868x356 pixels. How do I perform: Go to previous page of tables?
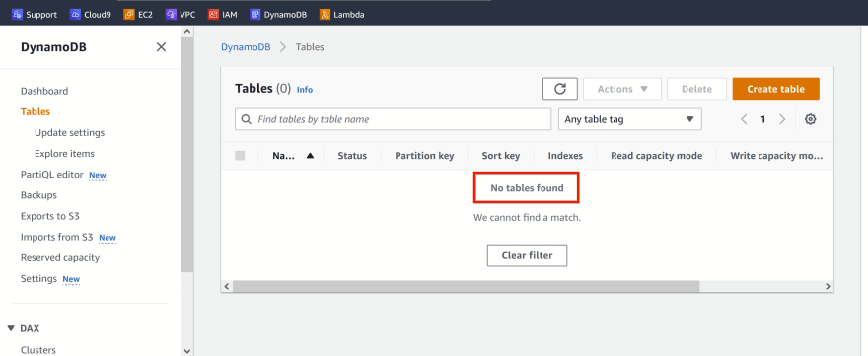tap(744, 119)
